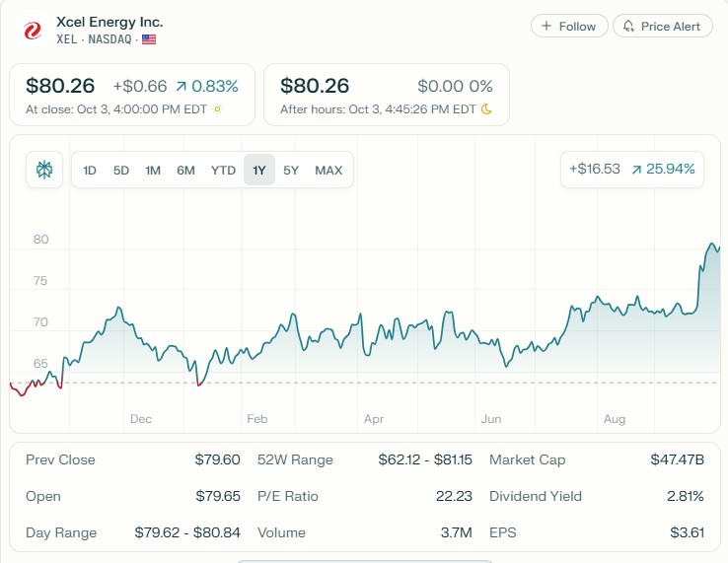Click the market close sun icon
728x563 pixels.
pyautogui.click(x=218, y=109)
